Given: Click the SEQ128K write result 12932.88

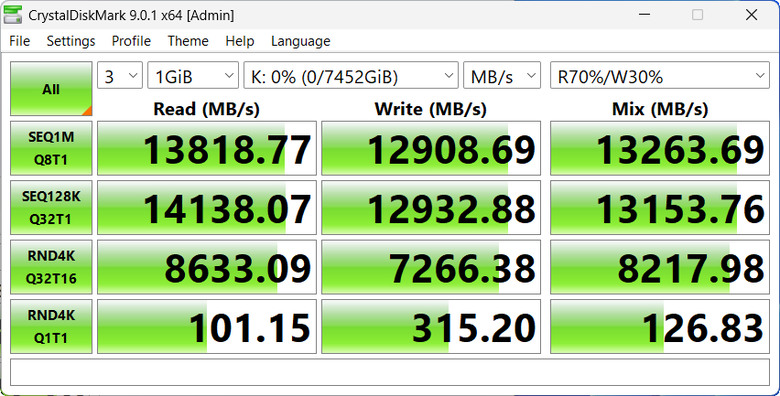Looking at the screenshot, I should [431, 207].
